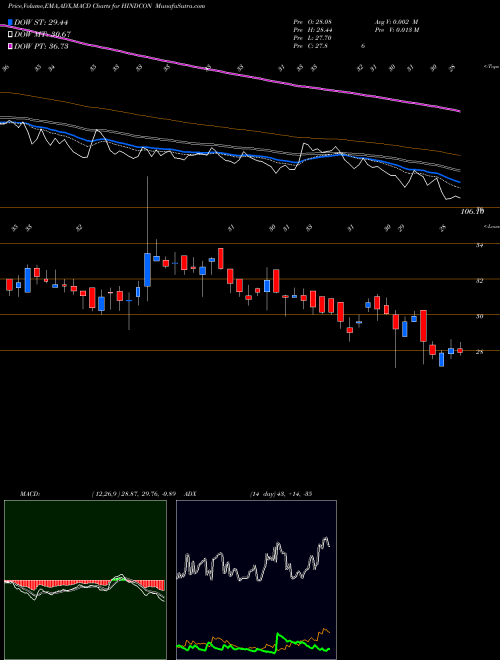Click the 'Pre L: 27.70' value
Screen dimensions: 500x660
click(x=314, y=38)
